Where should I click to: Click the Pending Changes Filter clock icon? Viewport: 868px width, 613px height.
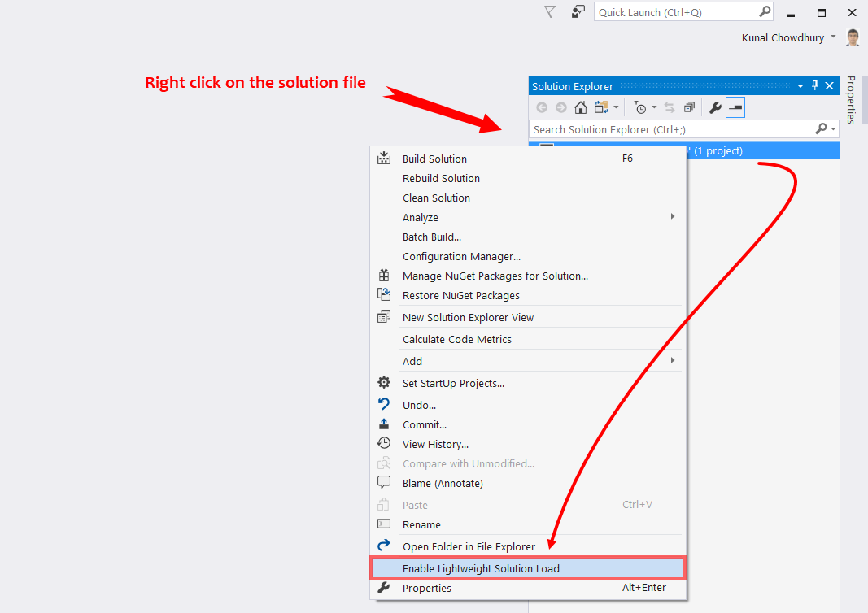[640, 107]
